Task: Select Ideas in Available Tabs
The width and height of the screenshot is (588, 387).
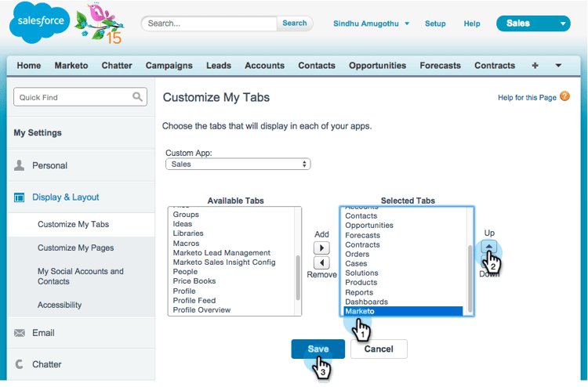Action: tap(182, 223)
